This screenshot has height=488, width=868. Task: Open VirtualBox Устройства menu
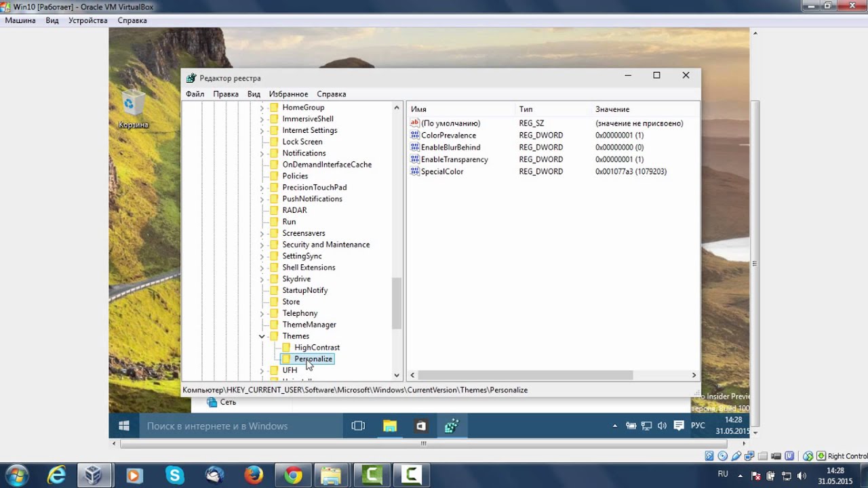point(88,20)
